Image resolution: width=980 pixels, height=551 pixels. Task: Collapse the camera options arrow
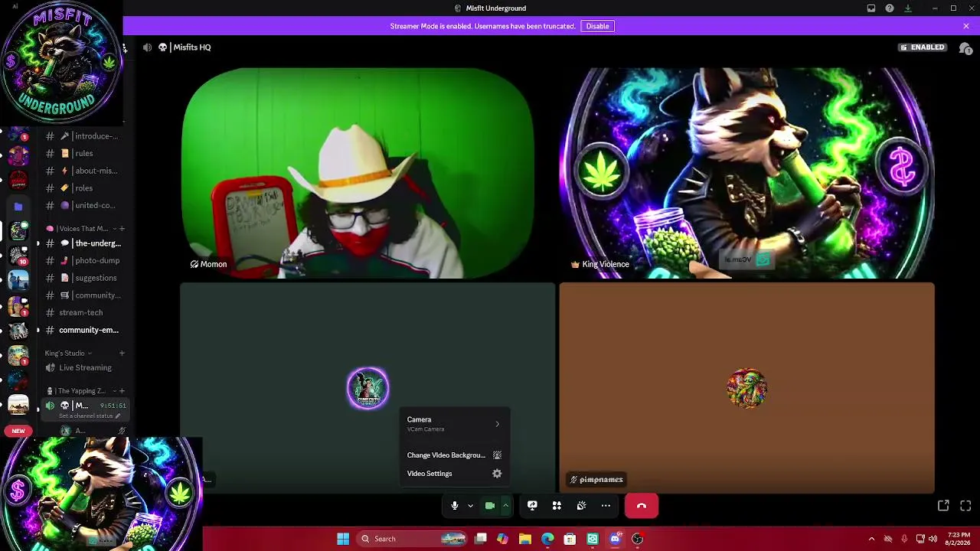(x=505, y=506)
